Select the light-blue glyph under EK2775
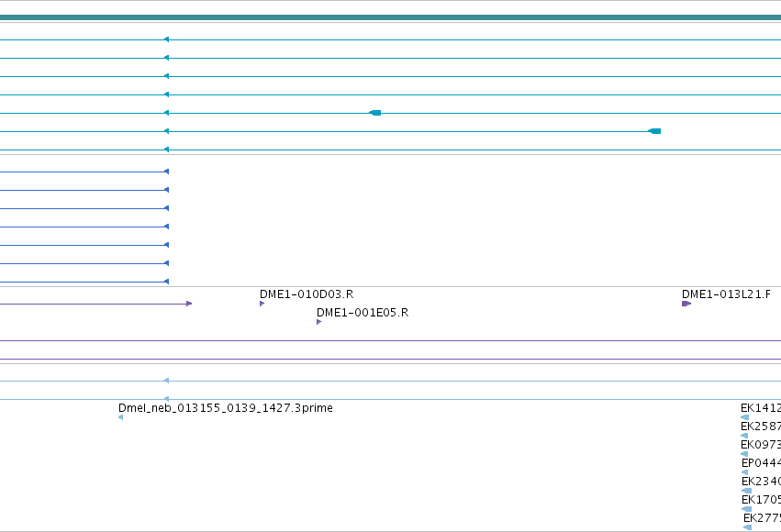 pyautogui.click(x=748, y=528)
